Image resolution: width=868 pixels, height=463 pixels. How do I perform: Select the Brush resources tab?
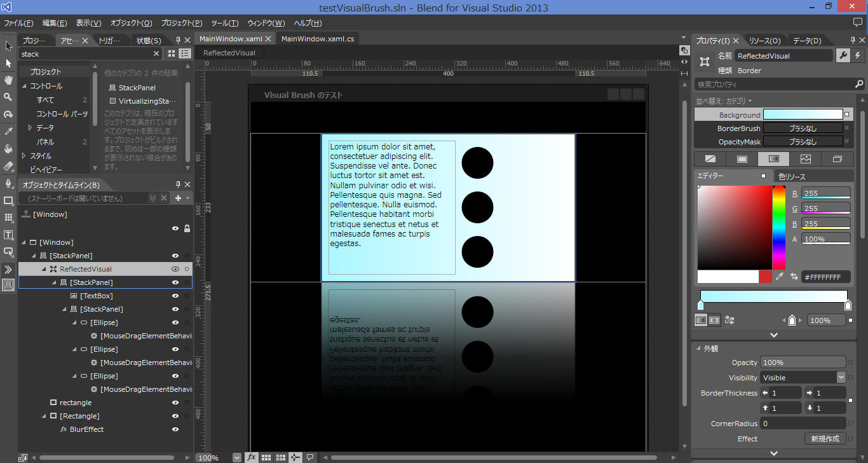(x=837, y=159)
